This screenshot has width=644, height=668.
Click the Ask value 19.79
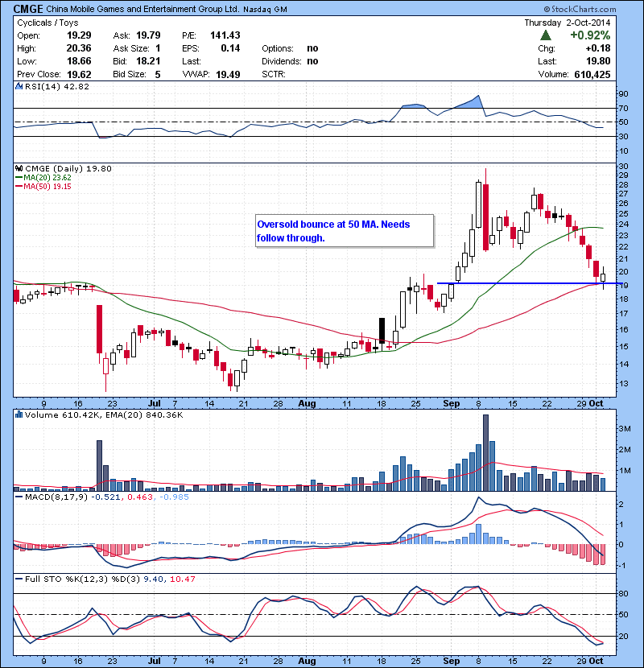click(x=148, y=35)
